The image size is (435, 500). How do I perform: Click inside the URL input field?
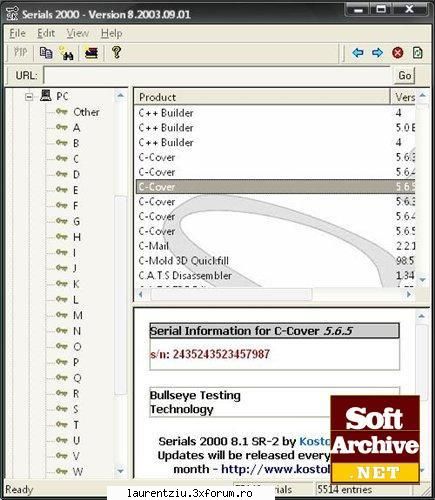click(x=217, y=76)
